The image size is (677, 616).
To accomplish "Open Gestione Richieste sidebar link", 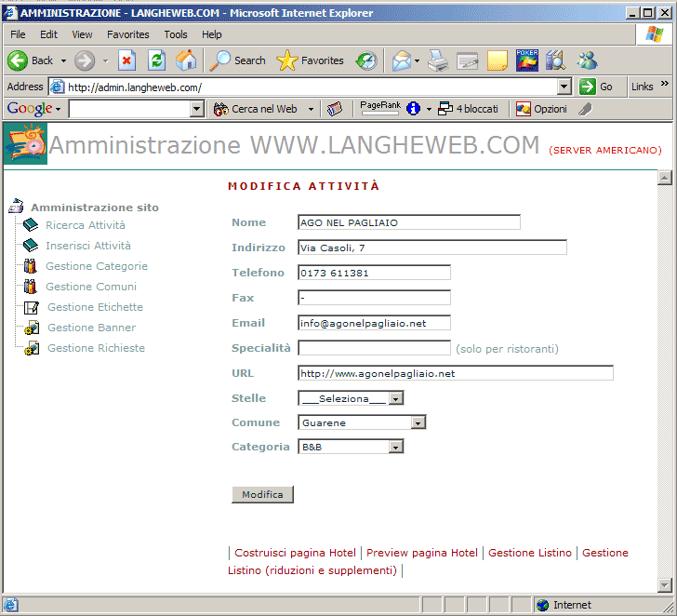I will pos(96,348).
